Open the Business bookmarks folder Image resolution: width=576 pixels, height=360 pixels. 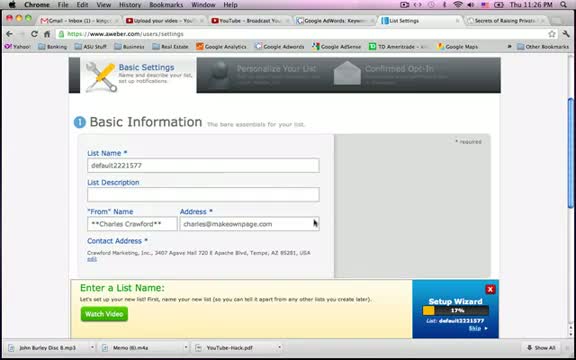tap(129, 47)
